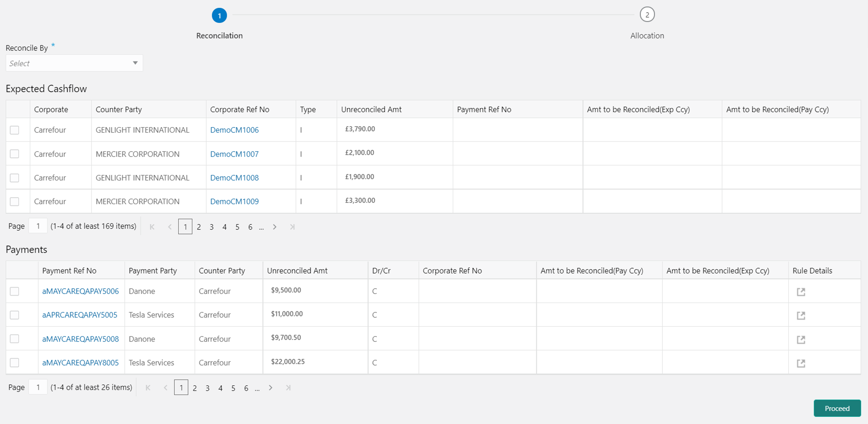Click page 3 in Payments pagination
This screenshot has width=868, height=424.
[207, 388]
